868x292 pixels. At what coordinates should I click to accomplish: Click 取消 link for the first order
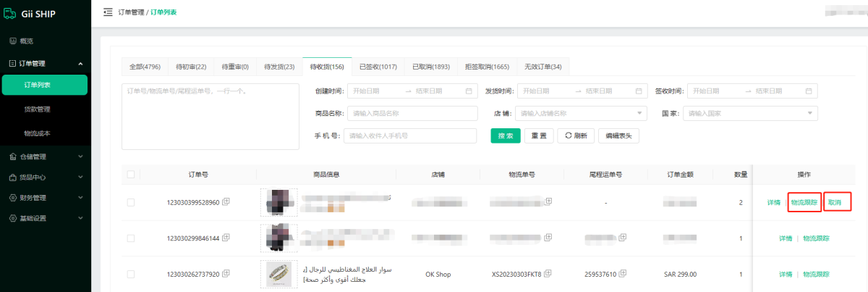pos(835,202)
